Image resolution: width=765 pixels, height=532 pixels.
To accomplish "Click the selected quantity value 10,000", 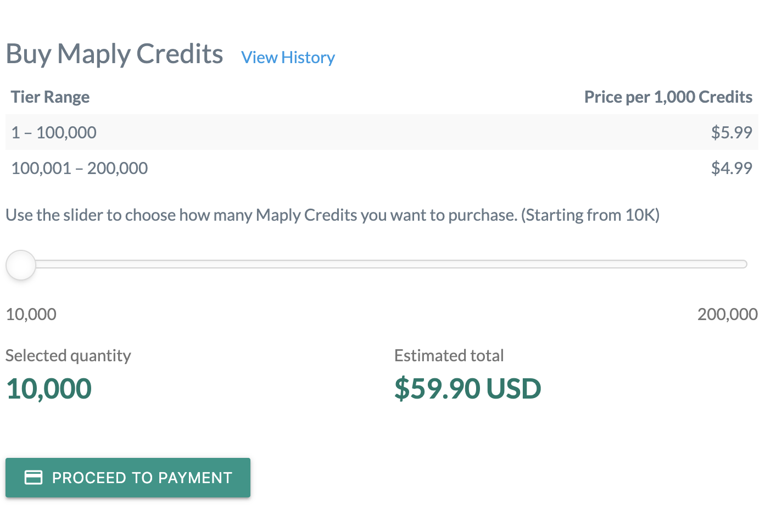I will click(49, 389).
